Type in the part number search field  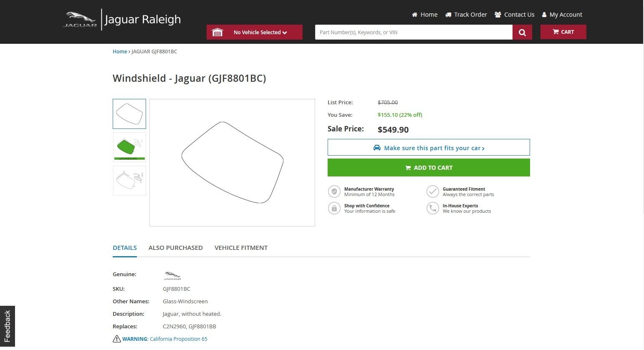pyautogui.click(x=413, y=32)
